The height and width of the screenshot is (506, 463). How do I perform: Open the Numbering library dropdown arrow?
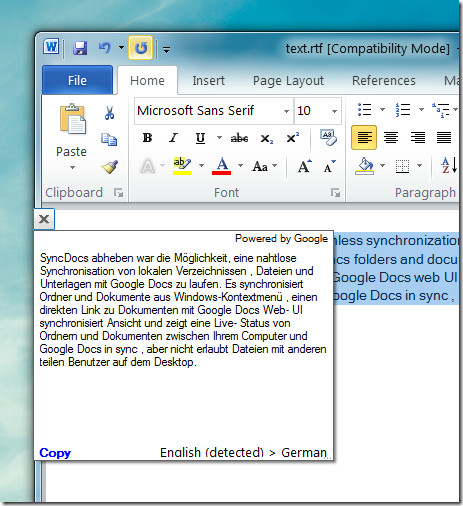[421, 109]
